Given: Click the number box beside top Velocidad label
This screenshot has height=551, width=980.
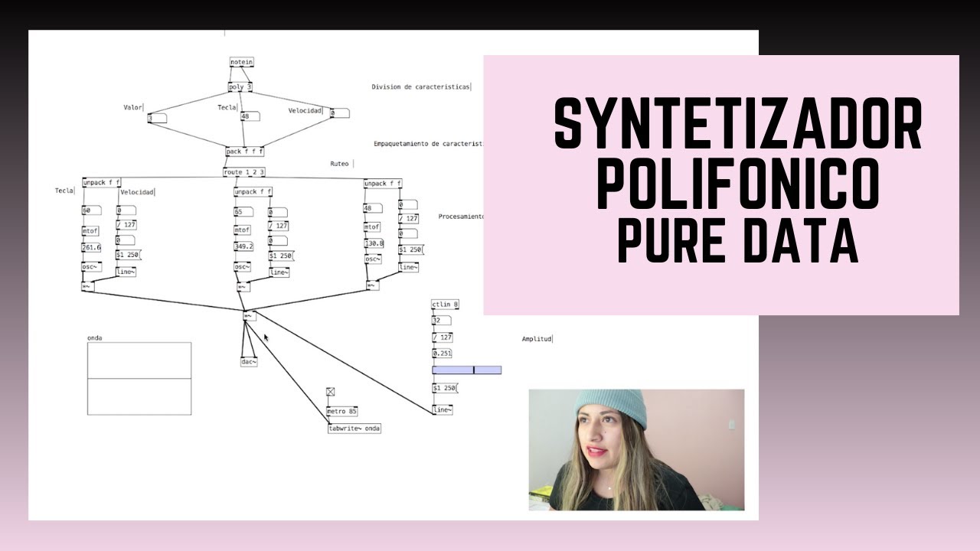Looking at the screenshot, I should [x=339, y=113].
